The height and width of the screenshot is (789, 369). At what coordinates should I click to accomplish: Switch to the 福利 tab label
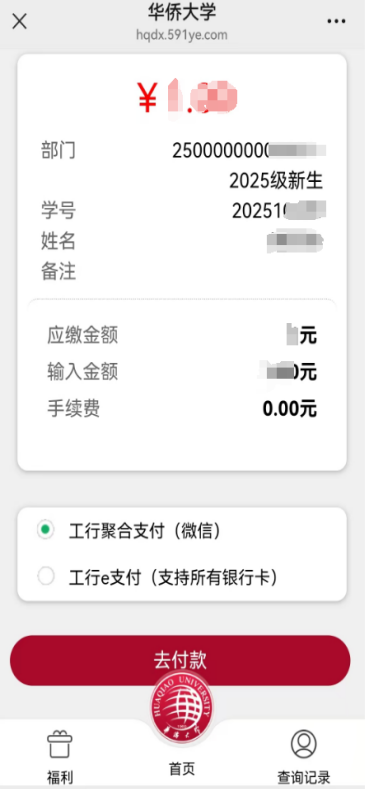click(x=60, y=777)
